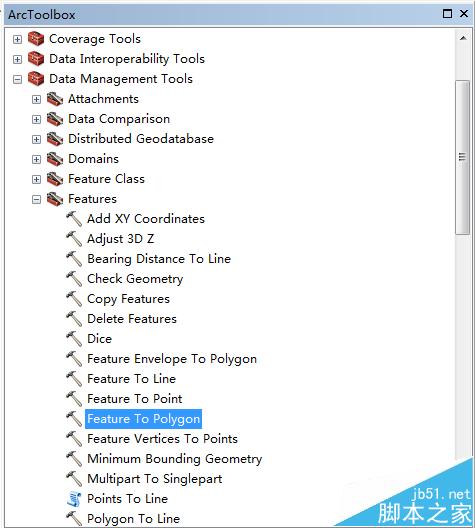Click the Data Interoperability Tools toolbox icon
Screen dimensions: 475x528
(36, 59)
